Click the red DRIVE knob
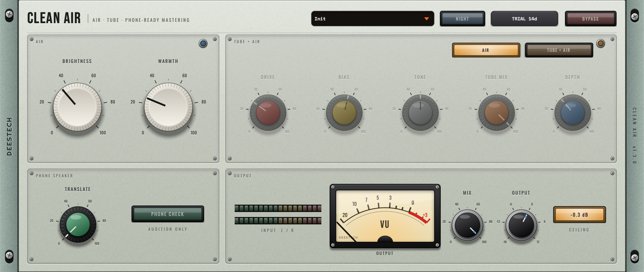The image size is (644, 272). pyautogui.click(x=268, y=113)
